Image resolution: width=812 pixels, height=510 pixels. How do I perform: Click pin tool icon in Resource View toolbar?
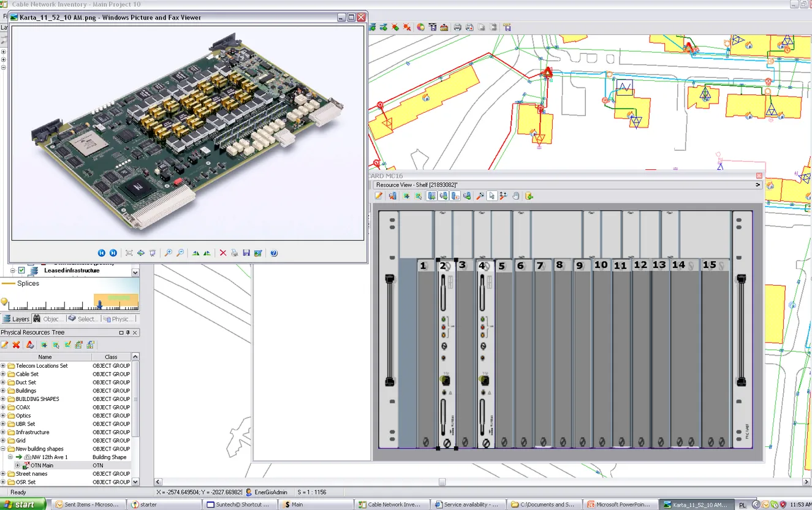point(480,196)
